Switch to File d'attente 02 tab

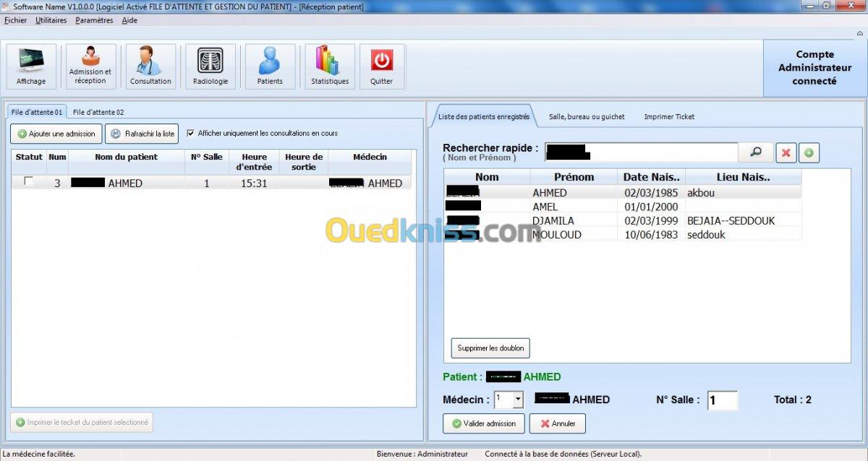click(x=98, y=112)
